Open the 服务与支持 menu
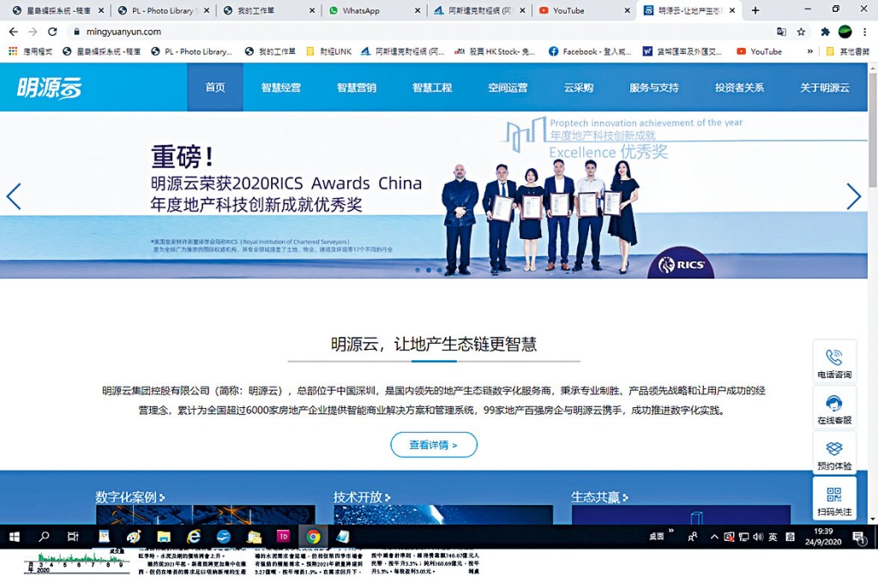 coord(653,87)
